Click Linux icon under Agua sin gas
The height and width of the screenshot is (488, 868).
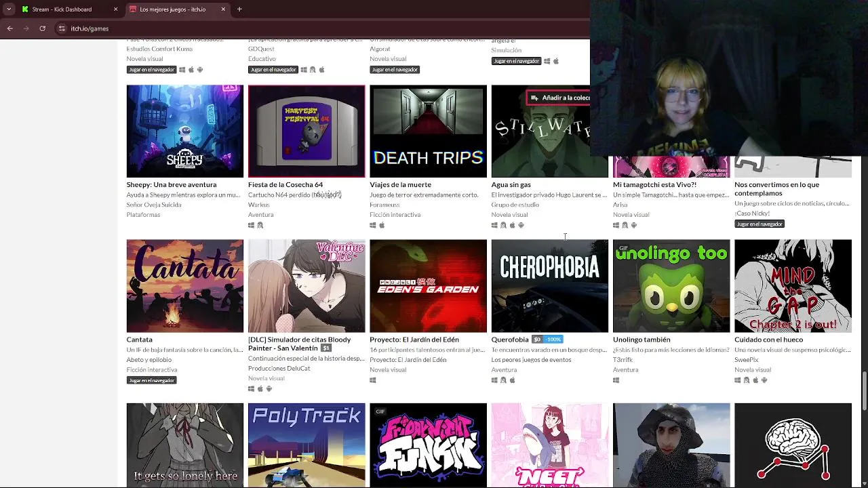pos(503,225)
